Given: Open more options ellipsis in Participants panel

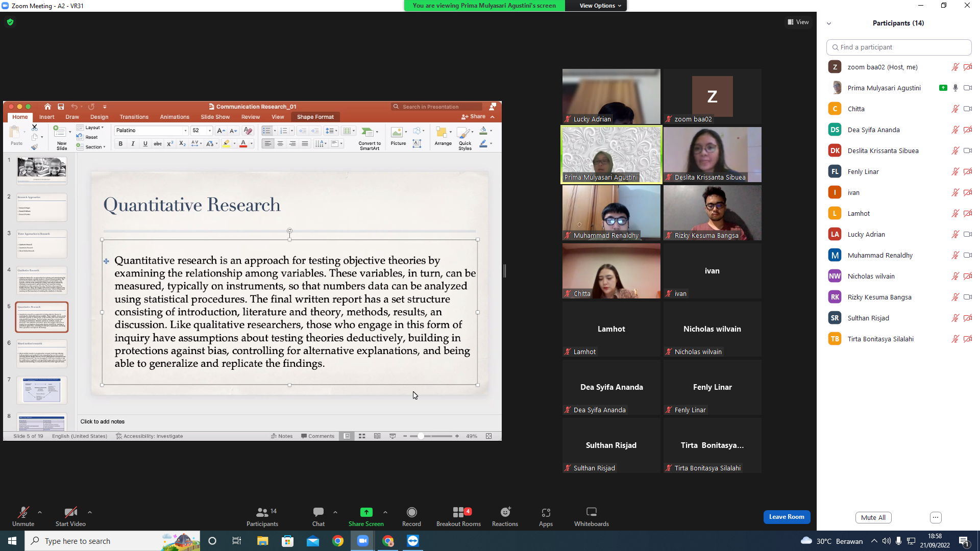Looking at the screenshot, I should coord(936,517).
